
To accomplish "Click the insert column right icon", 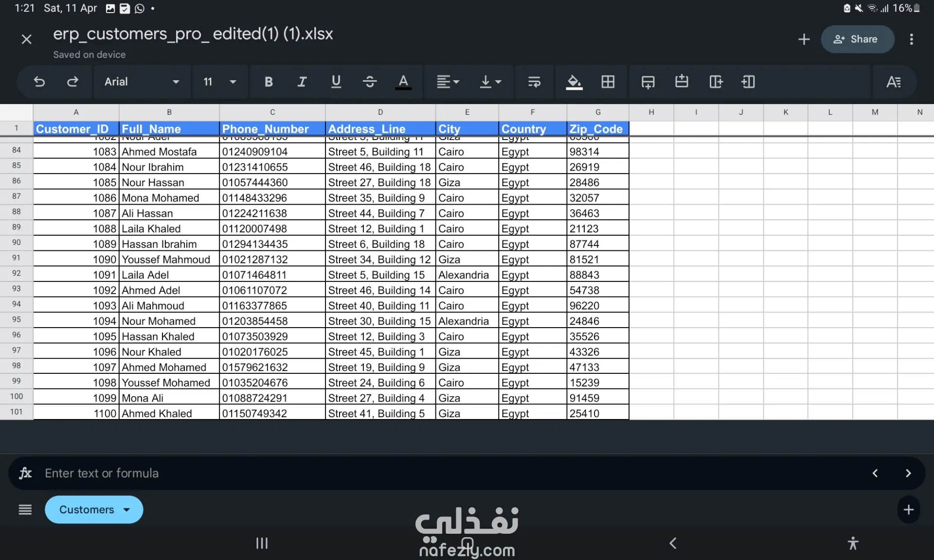I will tap(716, 82).
